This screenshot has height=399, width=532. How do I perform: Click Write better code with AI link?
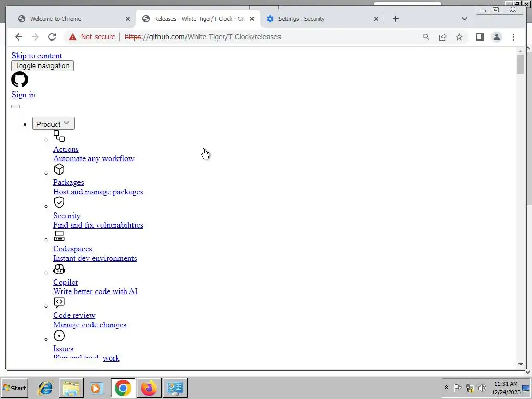tap(96, 291)
